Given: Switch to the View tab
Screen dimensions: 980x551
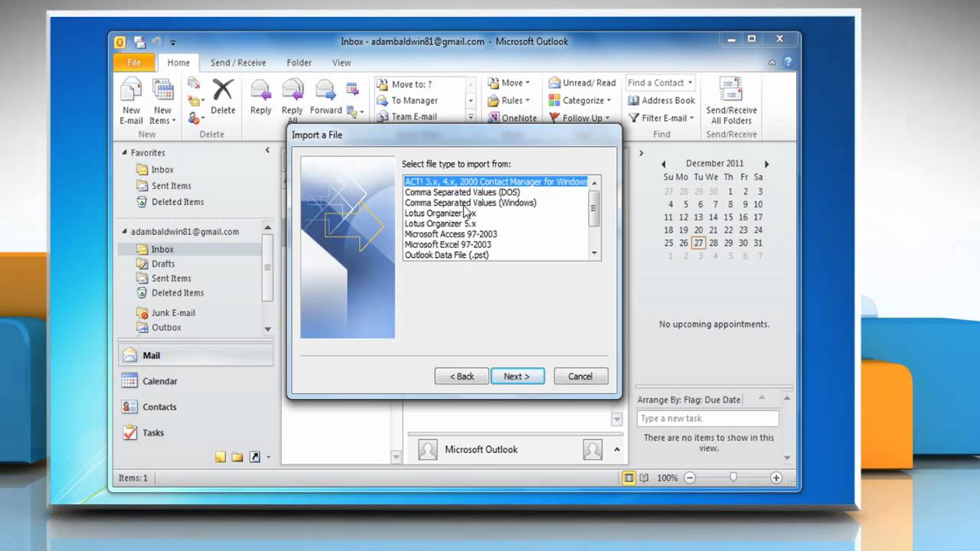Looking at the screenshot, I should [x=341, y=63].
